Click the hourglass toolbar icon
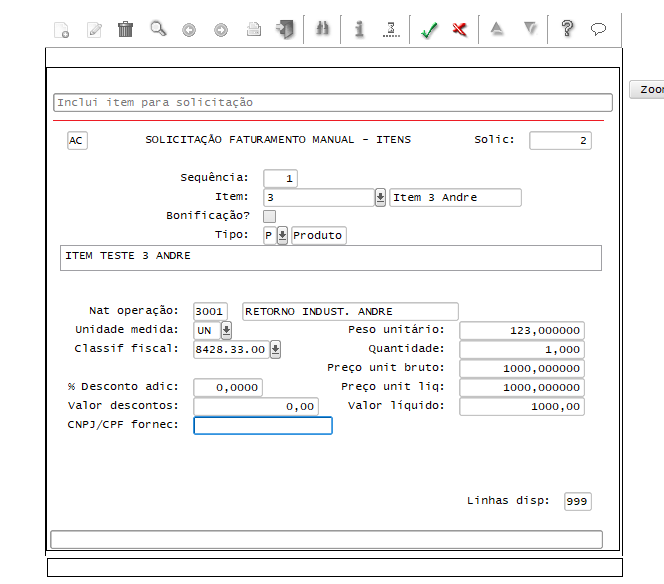Image resolution: width=664 pixels, height=584 pixels. (x=391, y=29)
